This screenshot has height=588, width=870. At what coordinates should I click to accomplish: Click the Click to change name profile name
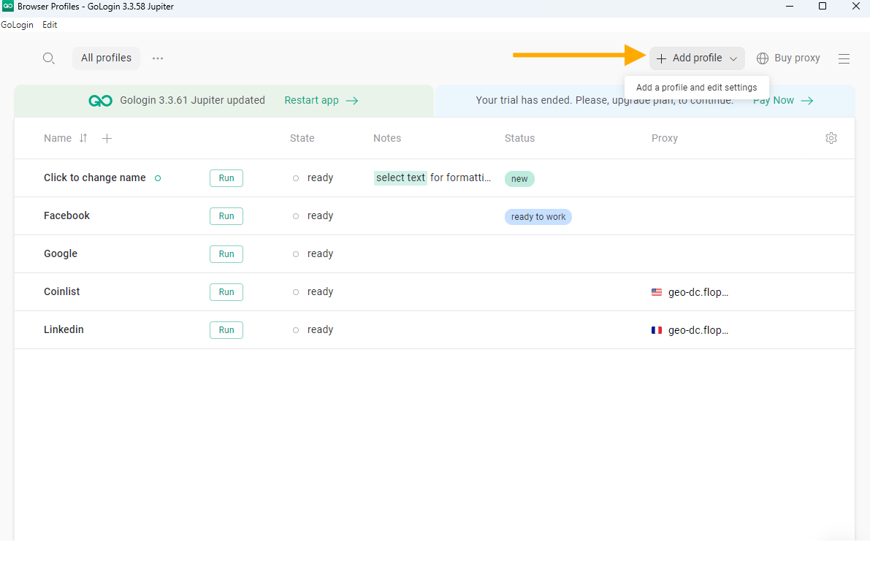95,177
